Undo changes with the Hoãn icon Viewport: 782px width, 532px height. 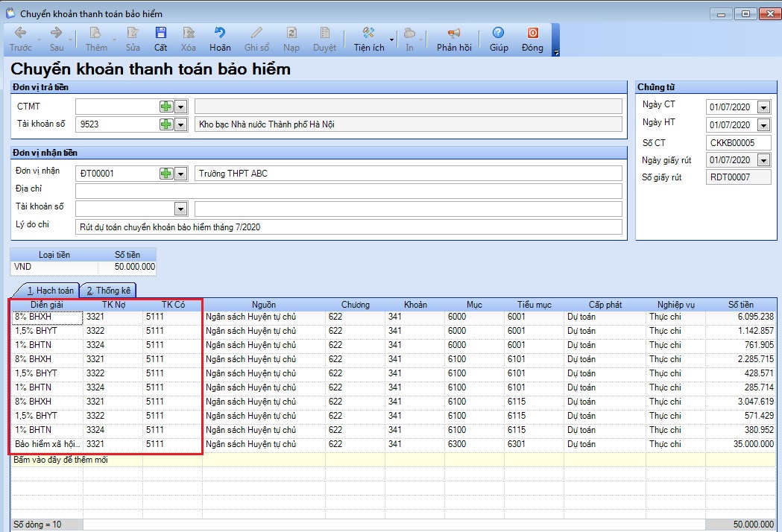(x=220, y=33)
